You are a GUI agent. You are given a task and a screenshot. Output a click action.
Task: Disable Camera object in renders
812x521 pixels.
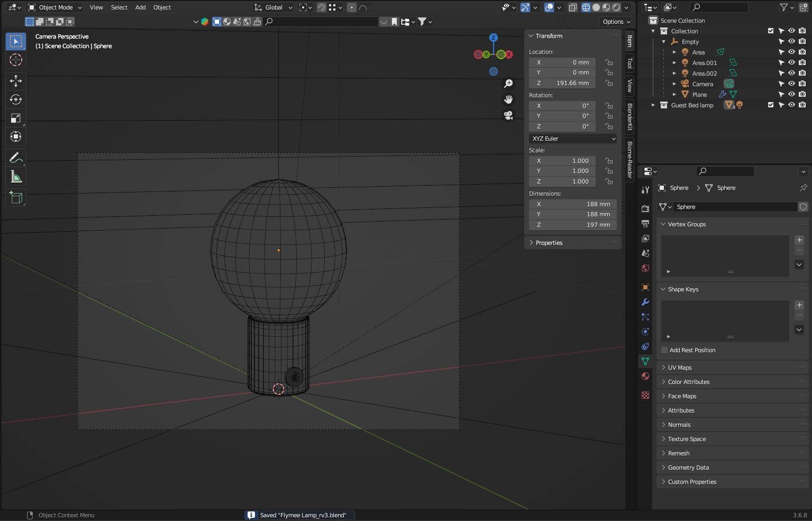(x=802, y=84)
